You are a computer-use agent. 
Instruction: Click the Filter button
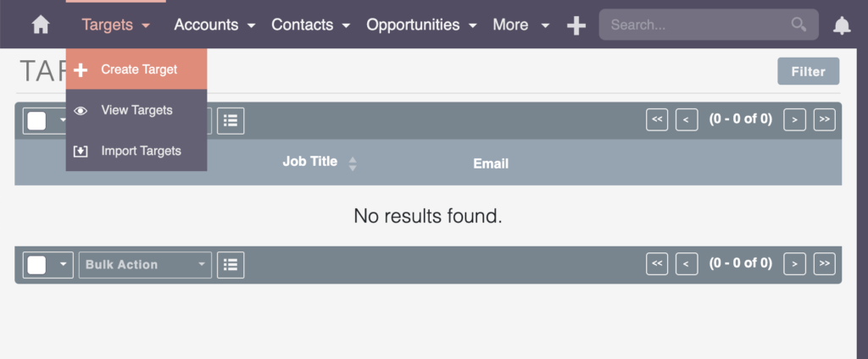click(x=808, y=71)
